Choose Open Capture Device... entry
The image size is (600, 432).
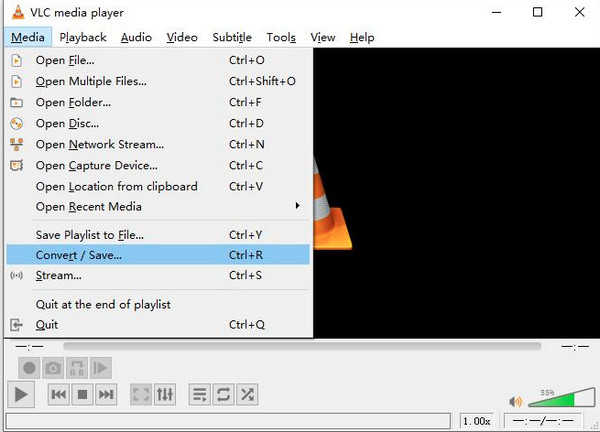(x=158, y=165)
